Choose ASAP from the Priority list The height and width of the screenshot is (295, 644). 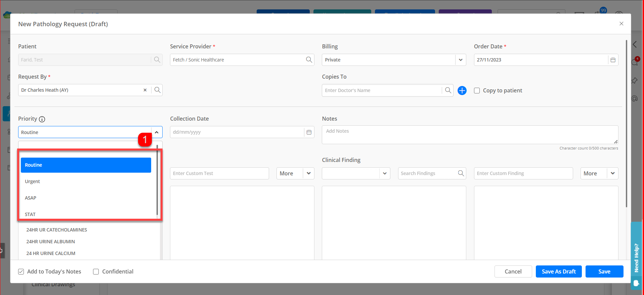click(x=86, y=198)
